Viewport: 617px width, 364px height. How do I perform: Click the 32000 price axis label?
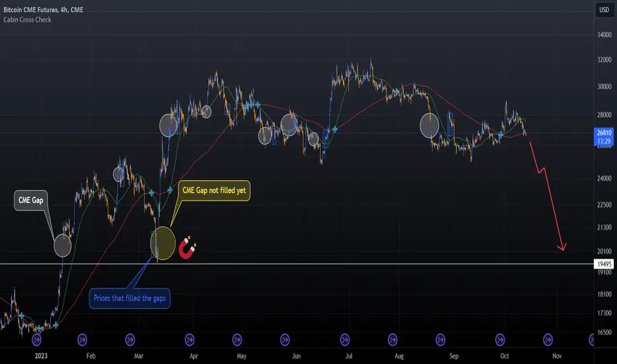(604, 60)
